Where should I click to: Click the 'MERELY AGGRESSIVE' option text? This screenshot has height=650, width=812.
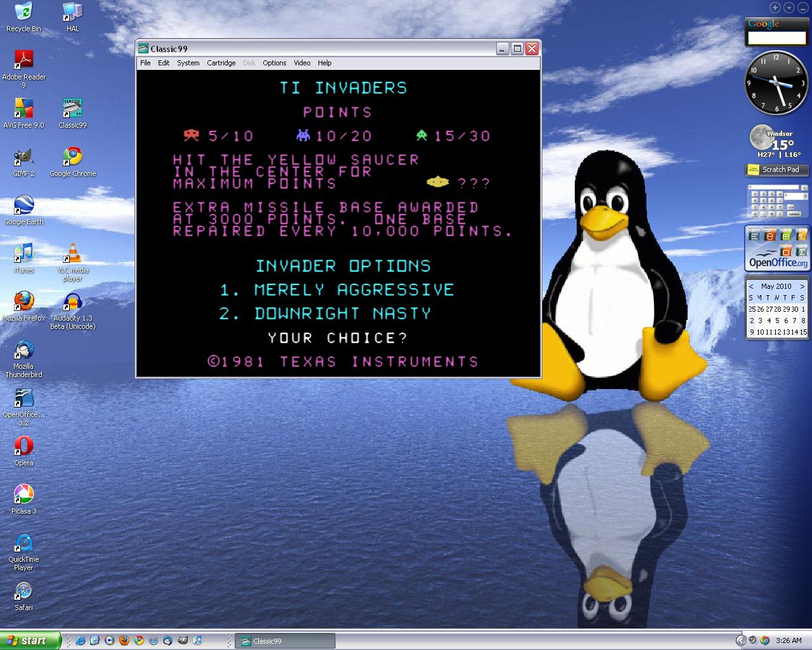(354, 290)
